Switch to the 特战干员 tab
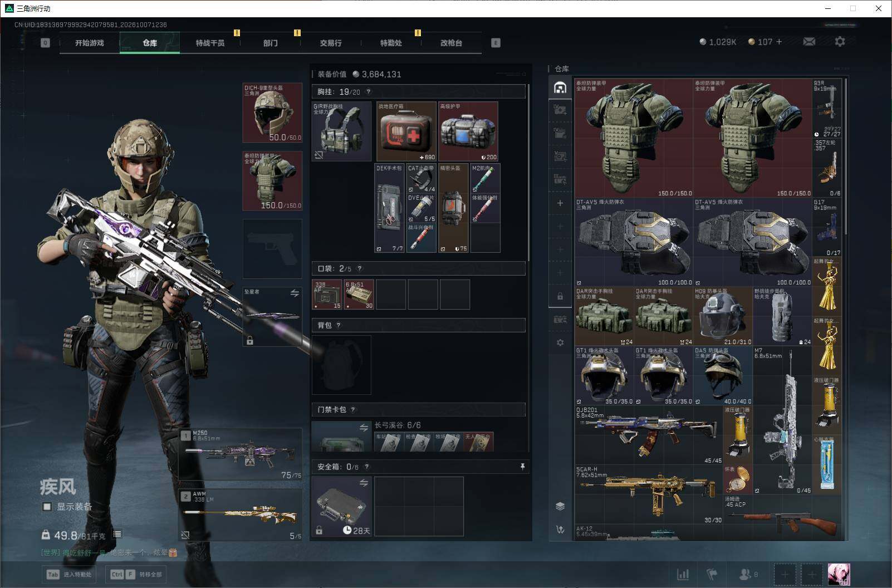This screenshot has height=588, width=892. [210, 43]
